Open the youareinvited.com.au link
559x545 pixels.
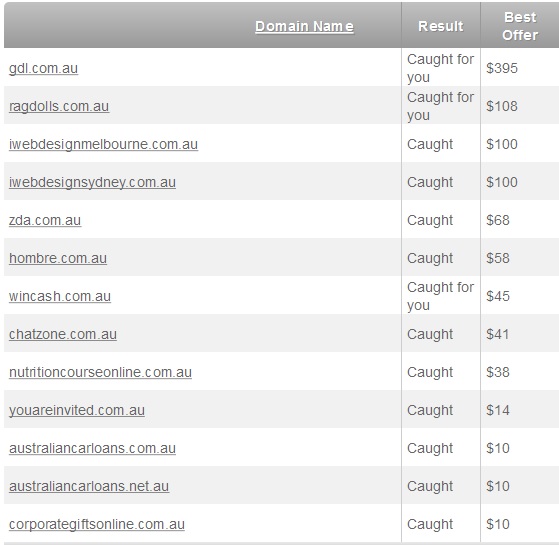tap(77, 410)
